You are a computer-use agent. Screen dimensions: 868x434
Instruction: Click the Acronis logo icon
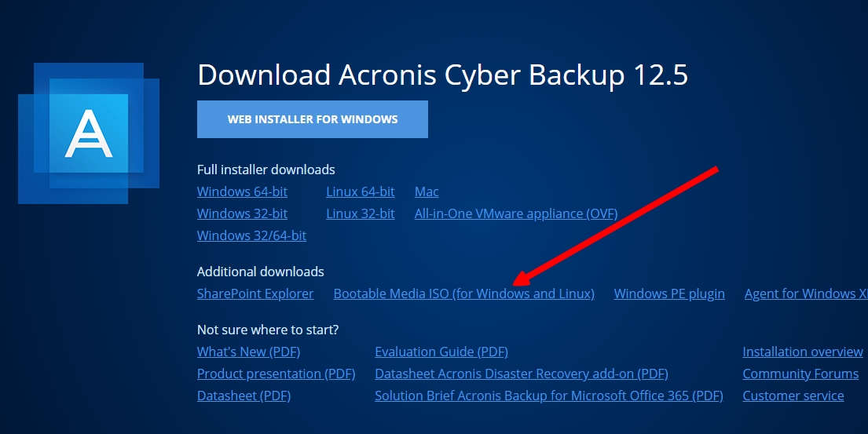click(88, 133)
